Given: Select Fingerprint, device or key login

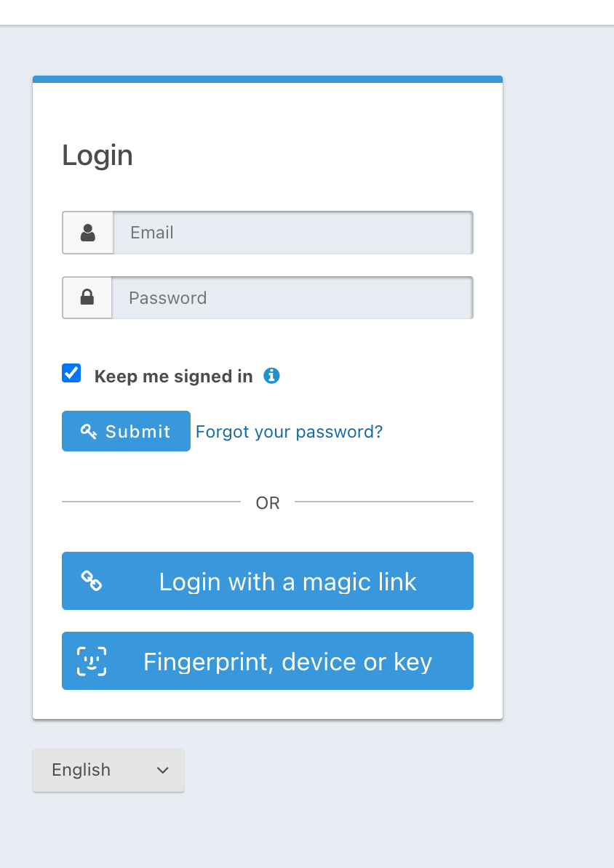Looking at the screenshot, I should click(x=268, y=661).
